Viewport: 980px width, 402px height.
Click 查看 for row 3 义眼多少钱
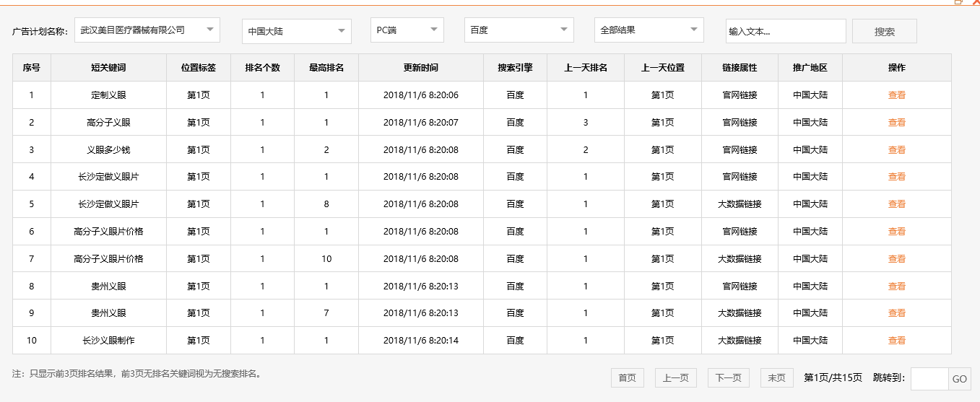[x=897, y=150]
